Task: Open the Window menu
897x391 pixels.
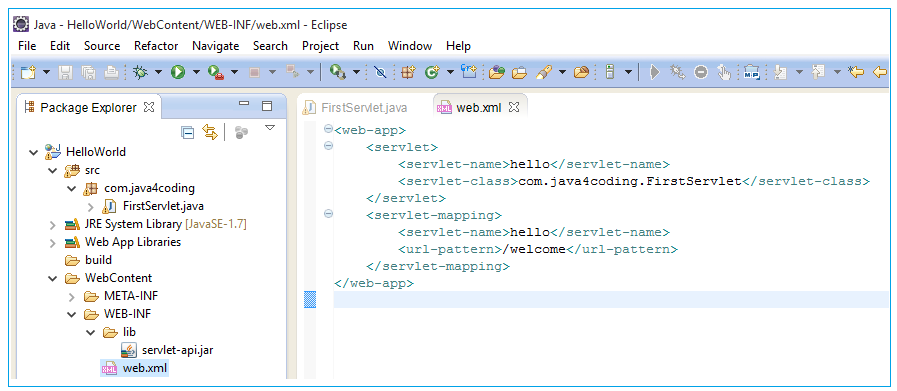Action: coord(410,46)
